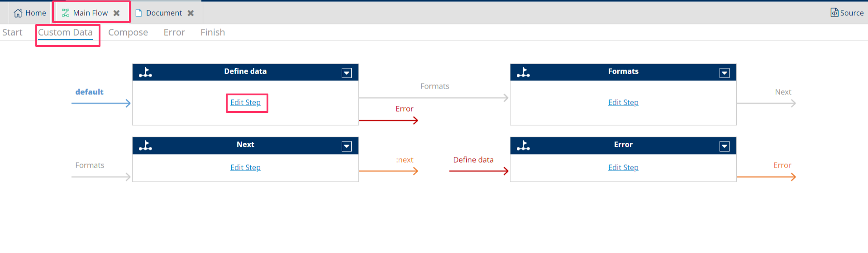Click the step icon on Error block
The width and height of the screenshot is (868, 253).
(x=523, y=145)
